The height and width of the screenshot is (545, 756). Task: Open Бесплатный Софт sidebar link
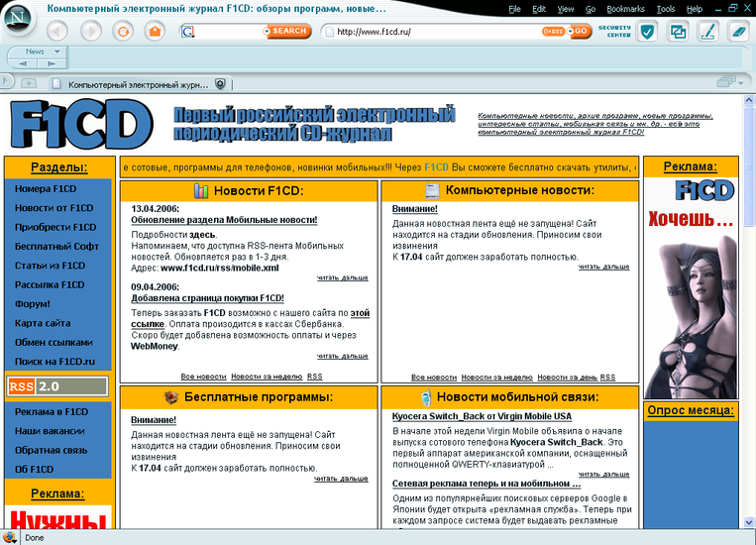click(56, 247)
